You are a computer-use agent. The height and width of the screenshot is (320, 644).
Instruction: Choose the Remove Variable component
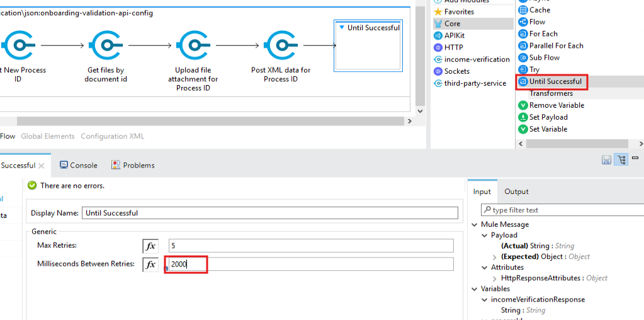(x=556, y=105)
